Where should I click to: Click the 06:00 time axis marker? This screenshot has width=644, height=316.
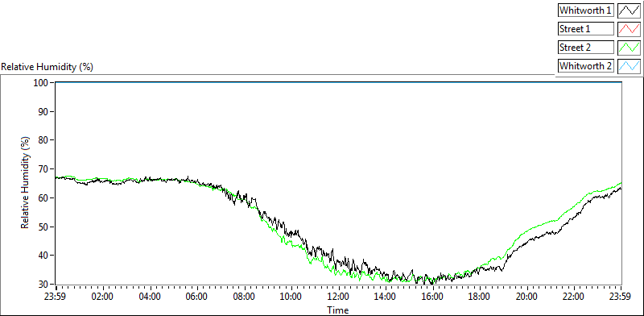[197, 297]
